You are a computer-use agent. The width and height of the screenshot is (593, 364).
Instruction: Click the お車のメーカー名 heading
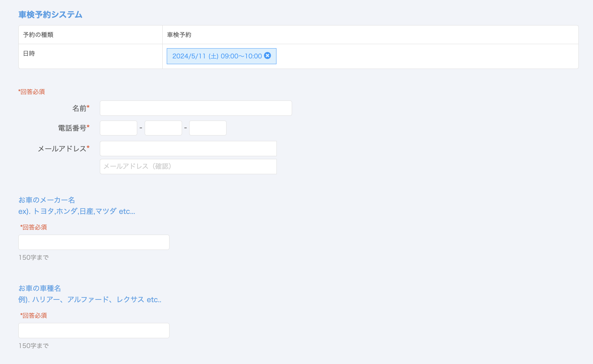coord(47,200)
